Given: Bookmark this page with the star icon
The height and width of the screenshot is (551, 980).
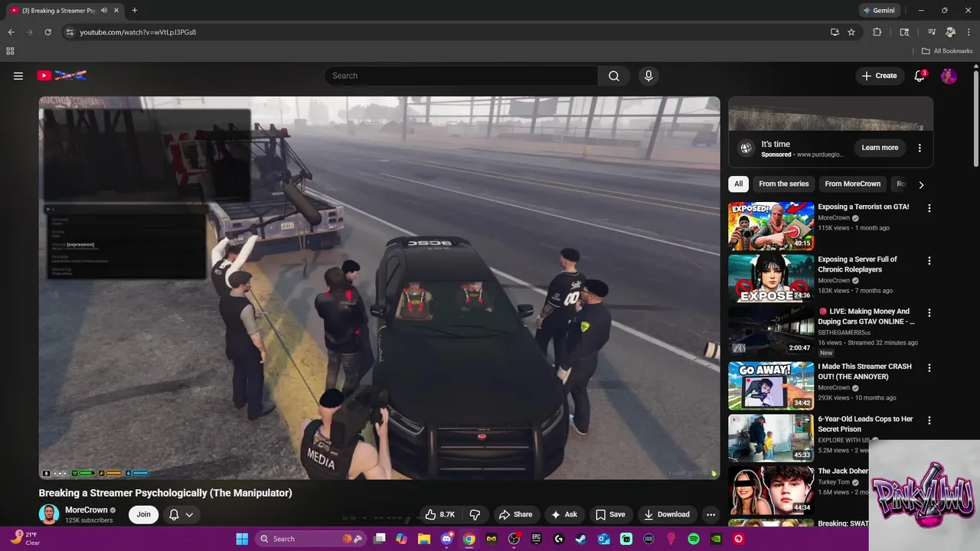Looking at the screenshot, I should pos(851,32).
